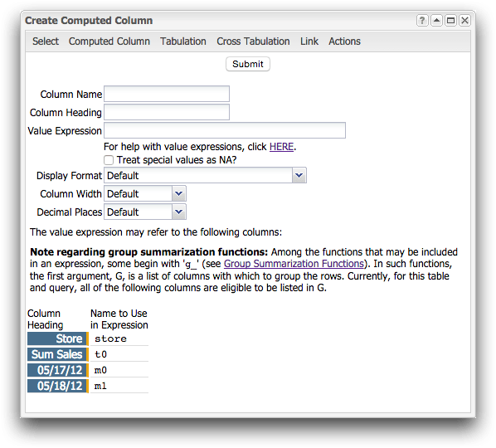Open the Tabulation menu

(182, 41)
